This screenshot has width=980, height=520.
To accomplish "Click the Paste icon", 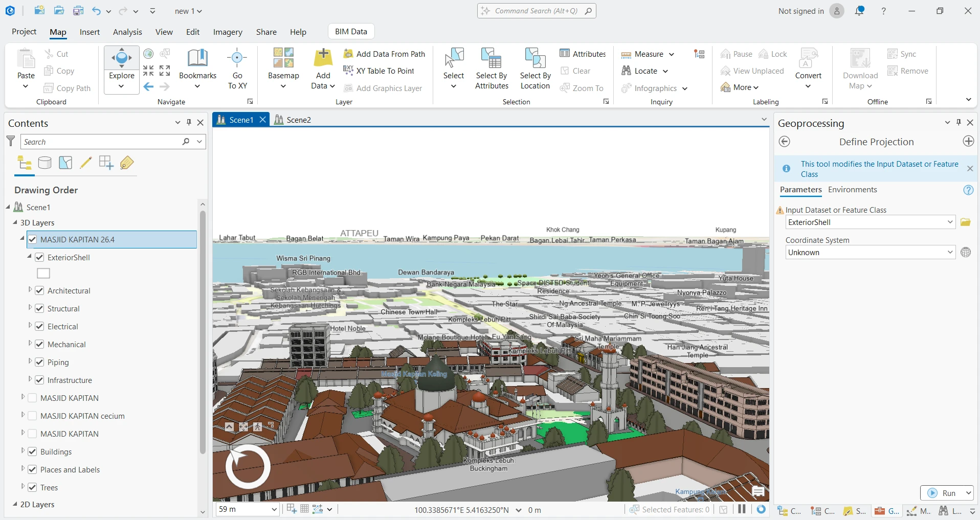I will point(26,58).
